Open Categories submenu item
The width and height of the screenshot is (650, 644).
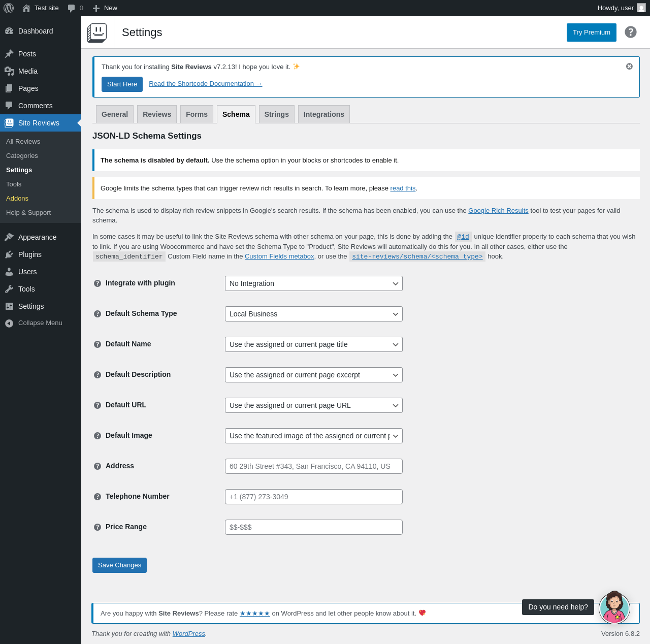point(41,156)
